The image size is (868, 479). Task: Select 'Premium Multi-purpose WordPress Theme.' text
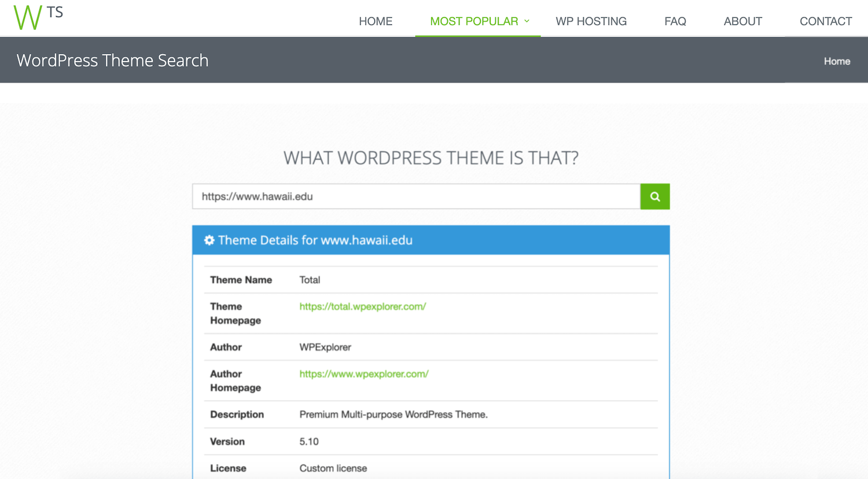pos(393,414)
